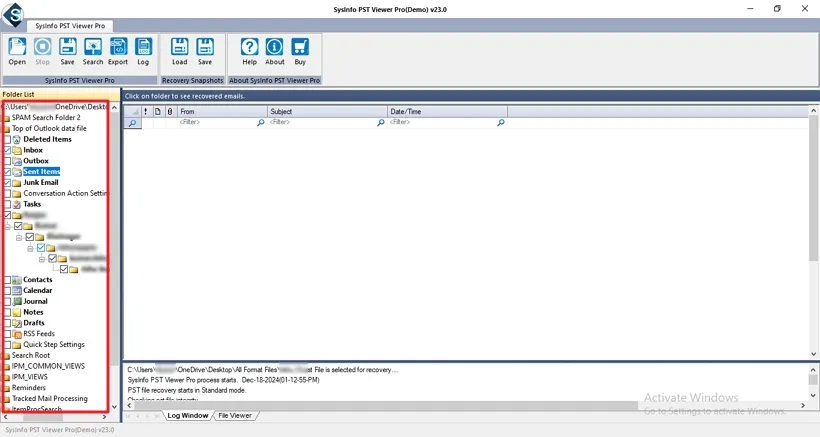This screenshot has height=437, width=820.
Task: Click log window horizontal scrollbar right arrow
Action: 803,406
